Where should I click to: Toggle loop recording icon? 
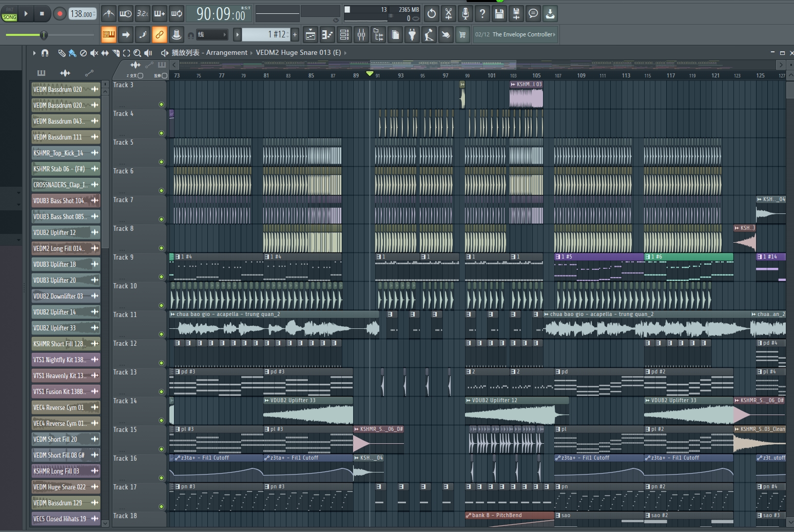tap(177, 14)
